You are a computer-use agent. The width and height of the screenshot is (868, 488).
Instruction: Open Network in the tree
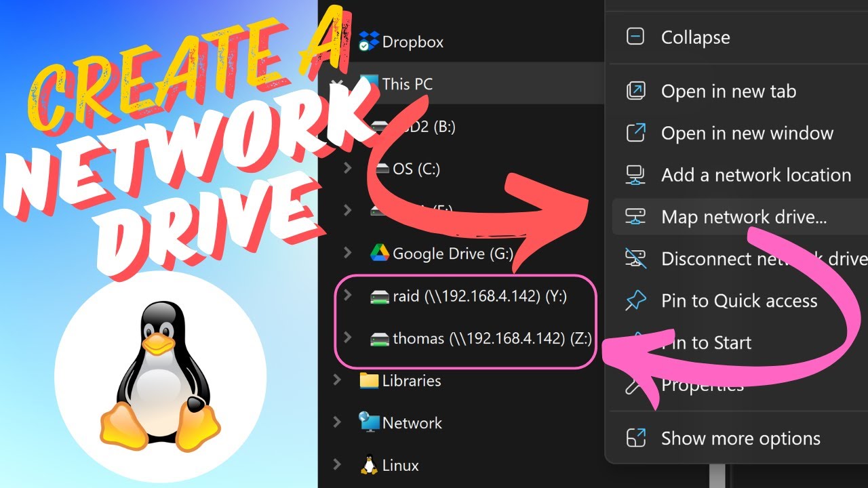click(412, 423)
